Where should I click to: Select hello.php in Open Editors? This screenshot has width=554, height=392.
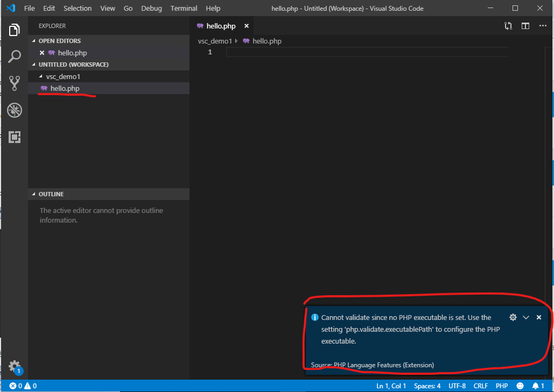[x=109, y=53]
